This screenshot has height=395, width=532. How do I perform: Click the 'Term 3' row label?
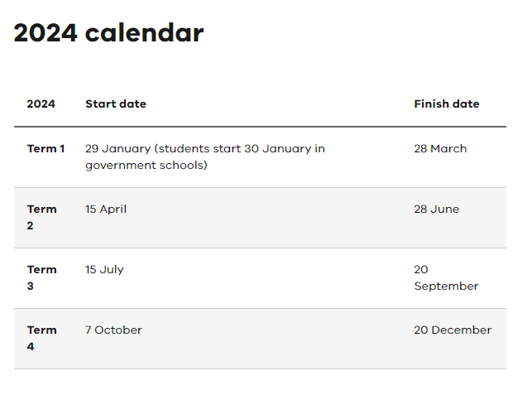pyautogui.click(x=41, y=277)
